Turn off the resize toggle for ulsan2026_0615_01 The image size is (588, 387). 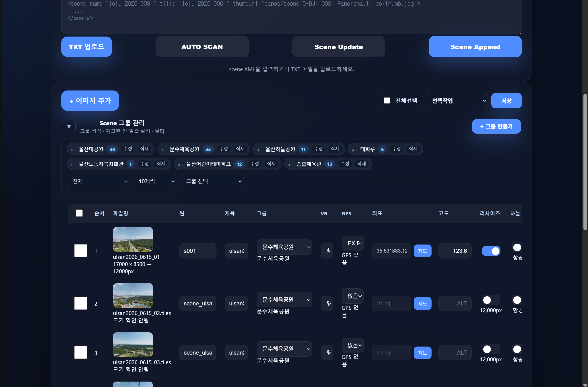(x=491, y=251)
